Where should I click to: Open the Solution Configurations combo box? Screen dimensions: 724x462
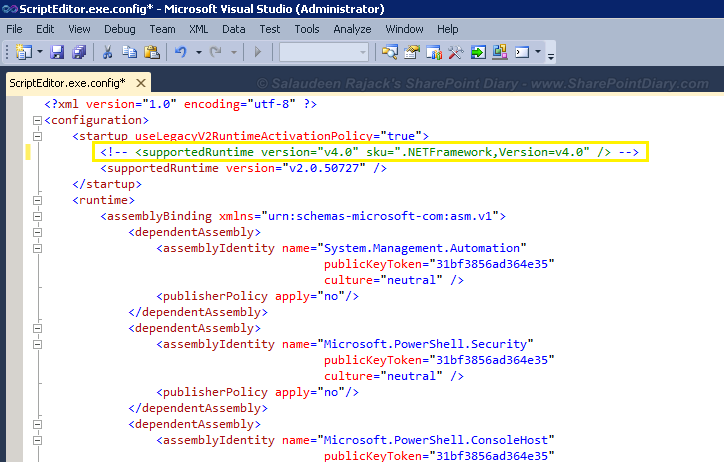[323, 52]
